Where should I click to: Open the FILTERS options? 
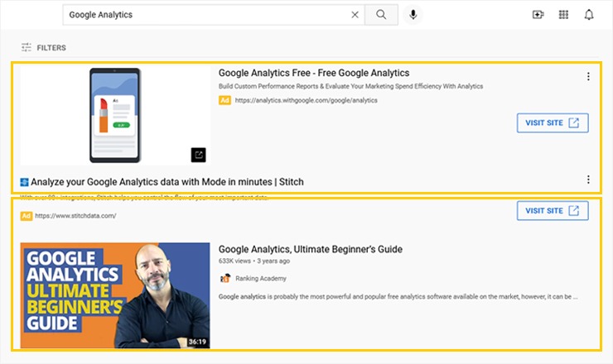pyautogui.click(x=44, y=48)
